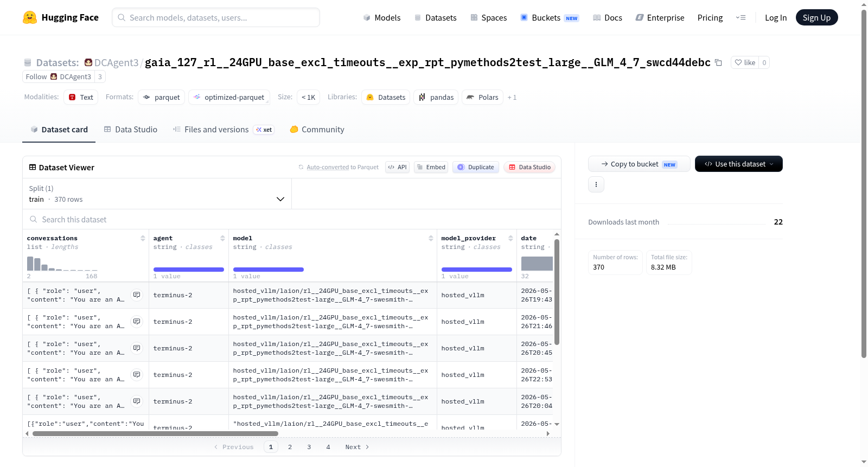This screenshot has width=868, height=467.
Task: Open the DCAgent3 owner avatar link
Action: click(x=88, y=62)
